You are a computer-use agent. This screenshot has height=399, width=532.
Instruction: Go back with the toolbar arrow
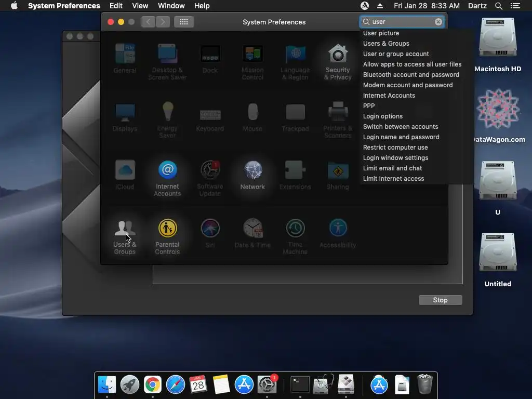[x=148, y=22]
